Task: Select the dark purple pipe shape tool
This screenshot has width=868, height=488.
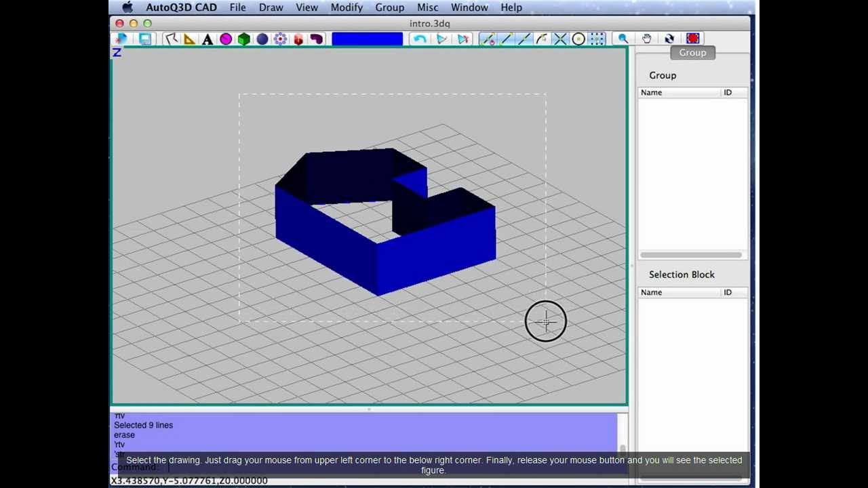Action: (x=317, y=39)
